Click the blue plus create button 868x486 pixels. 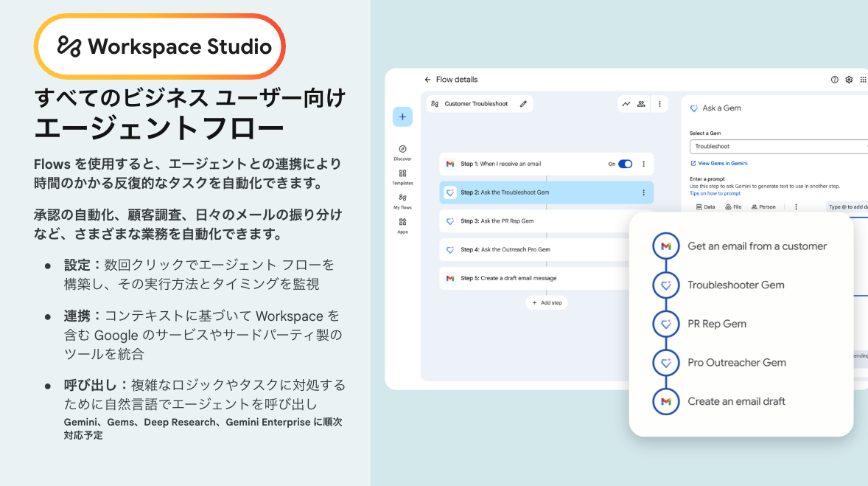click(x=402, y=117)
